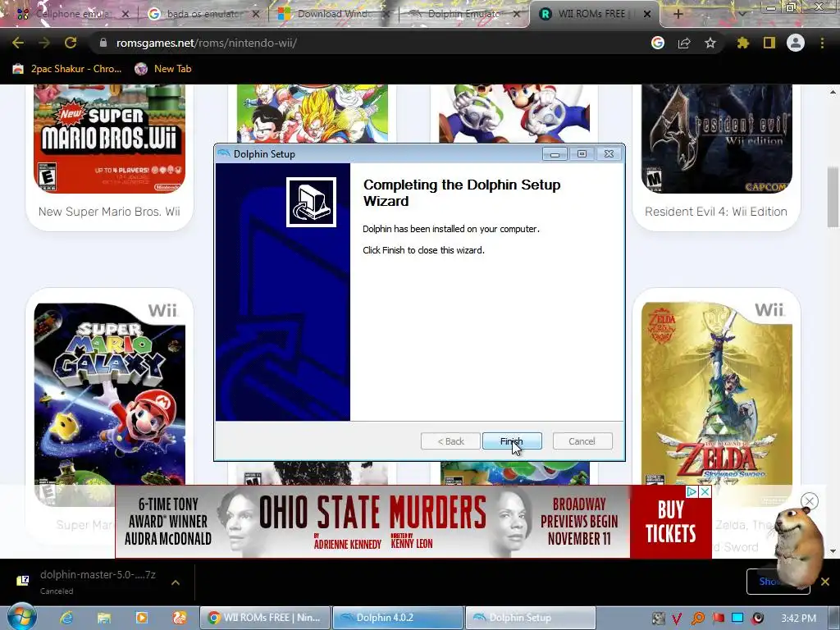The image size is (840, 630).
Task: Switch to Dolphin Setup taskbar button
Action: [x=531, y=618]
